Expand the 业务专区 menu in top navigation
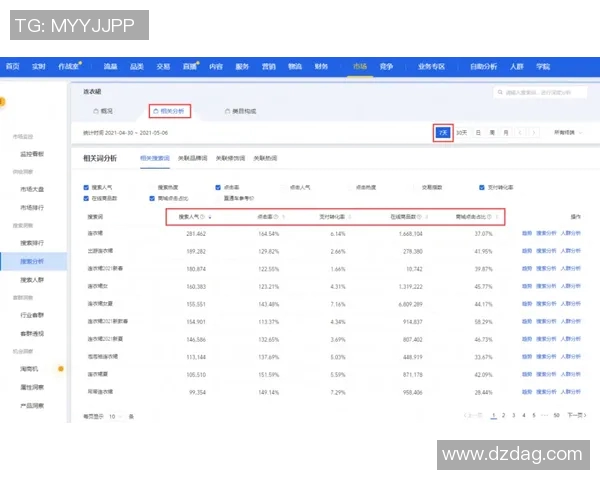The image size is (600, 480). pos(431,66)
